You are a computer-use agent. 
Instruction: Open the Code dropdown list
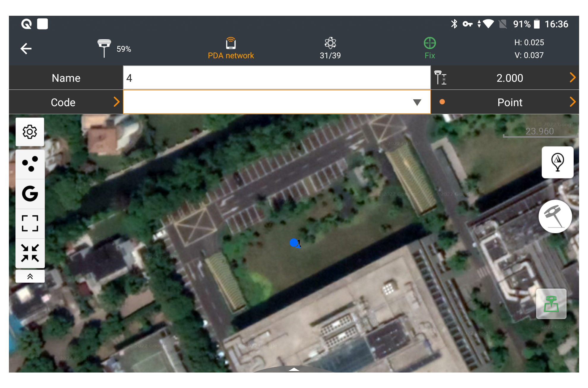click(417, 102)
